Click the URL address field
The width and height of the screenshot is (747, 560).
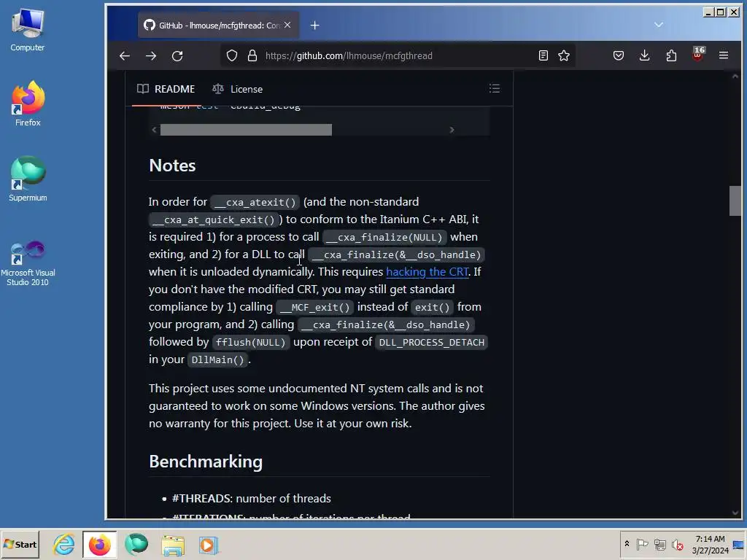point(397,55)
